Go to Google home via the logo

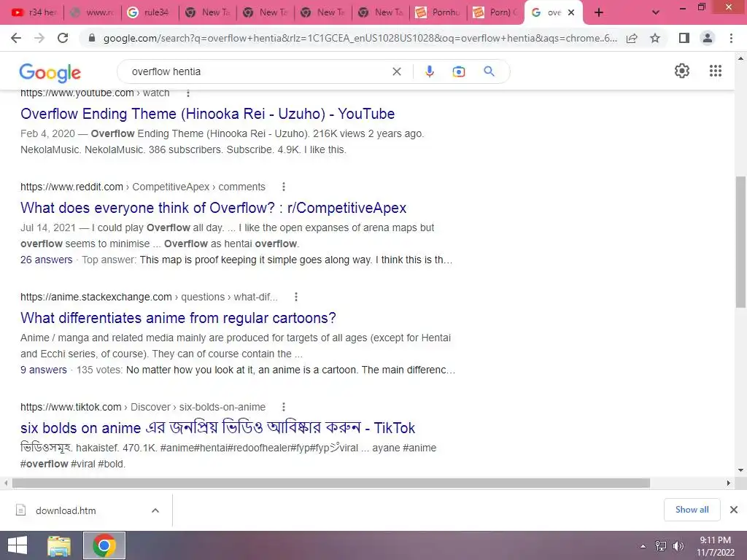50,72
